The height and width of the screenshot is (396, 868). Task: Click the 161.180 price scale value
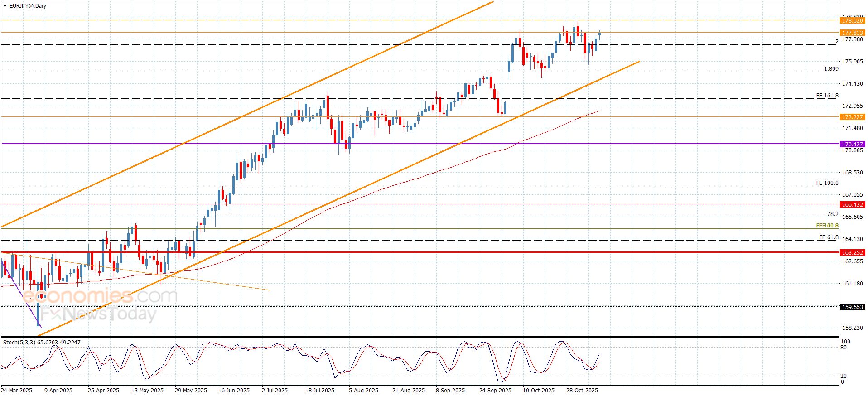(852, 284)
